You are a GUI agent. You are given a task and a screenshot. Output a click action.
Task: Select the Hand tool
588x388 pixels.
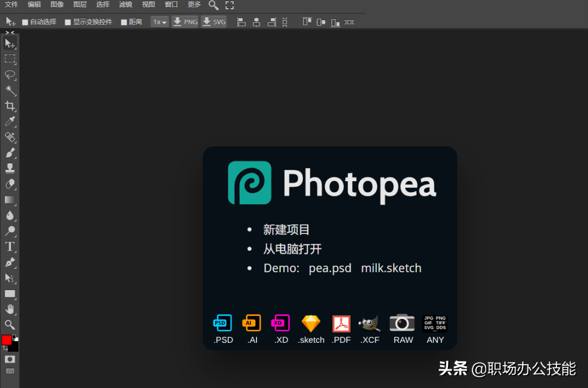tap(10, 309)
